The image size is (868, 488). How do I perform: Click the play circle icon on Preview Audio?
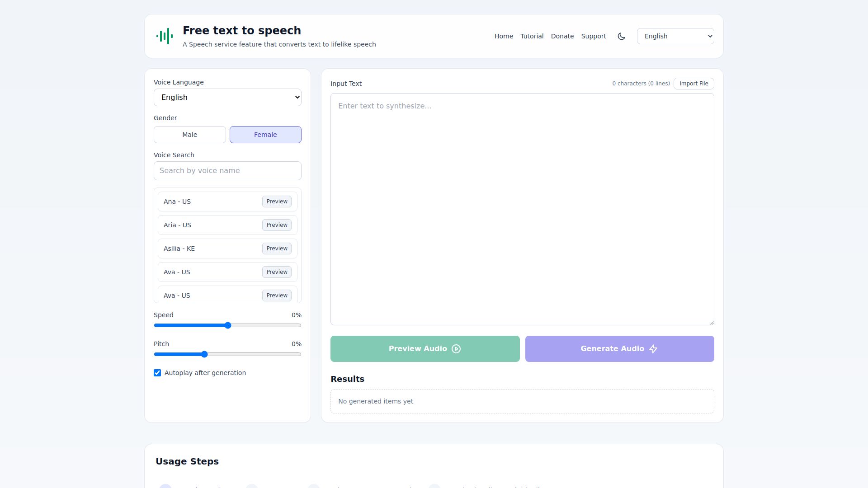(456, 348)
